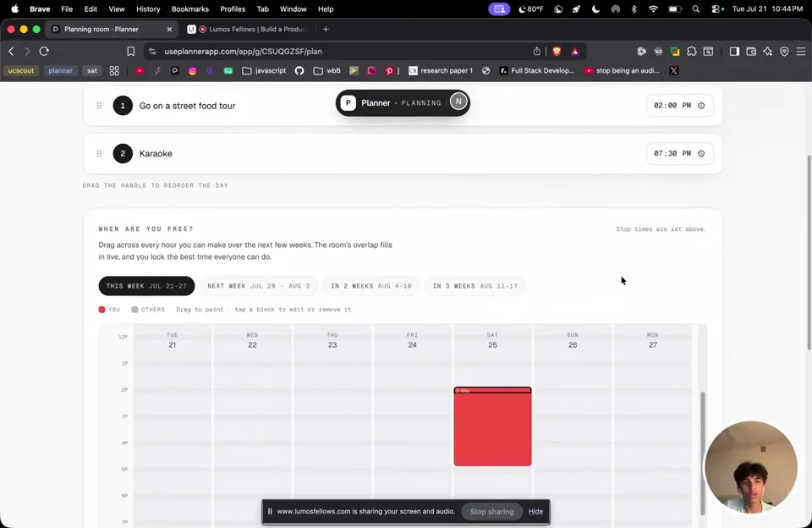Click the Karaoke stop title
Screen dimensions: 812x528
click(x=156, y=153)
